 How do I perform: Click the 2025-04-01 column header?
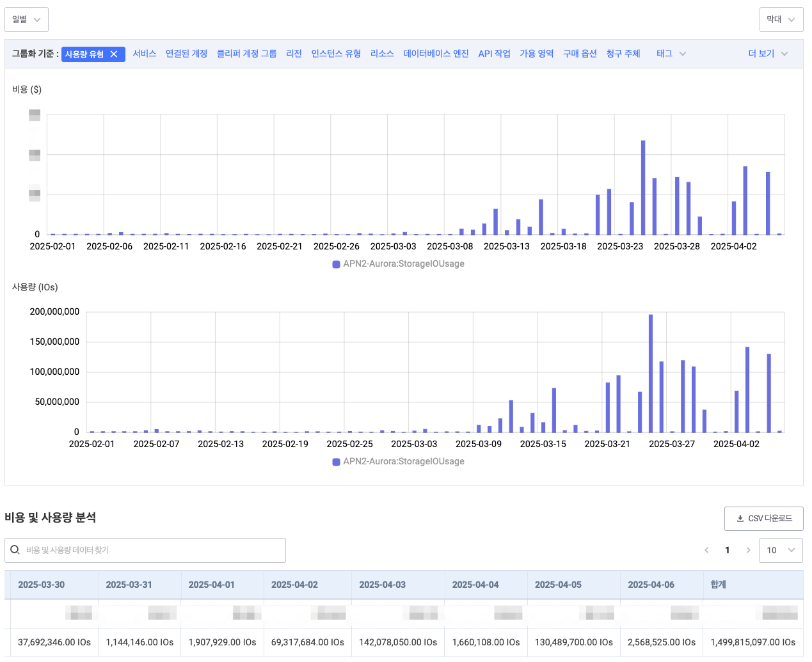pyautogui.click(x=223, y=585)
